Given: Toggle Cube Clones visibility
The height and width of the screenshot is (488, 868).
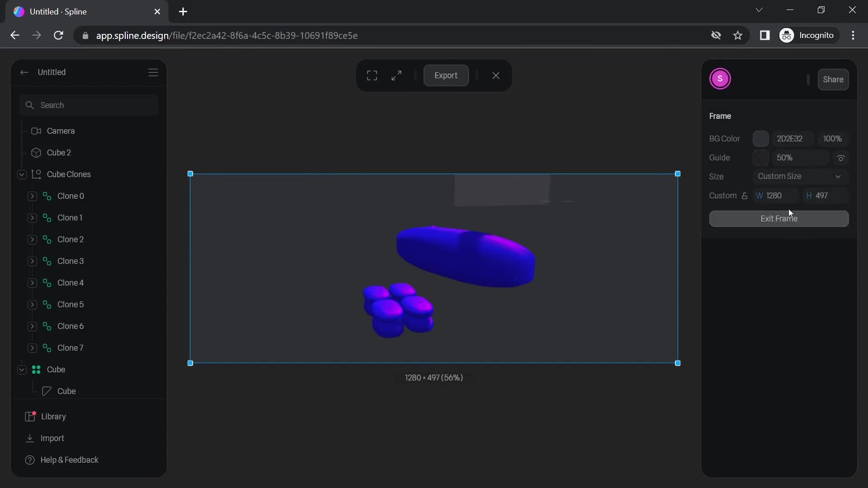Looking at the screenshot, I should click(151, 174).
